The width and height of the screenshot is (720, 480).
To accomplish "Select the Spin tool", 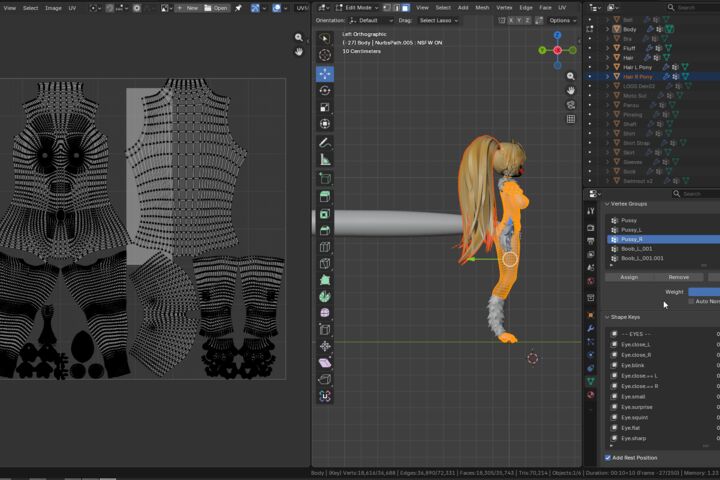I will tap(325, 297).
